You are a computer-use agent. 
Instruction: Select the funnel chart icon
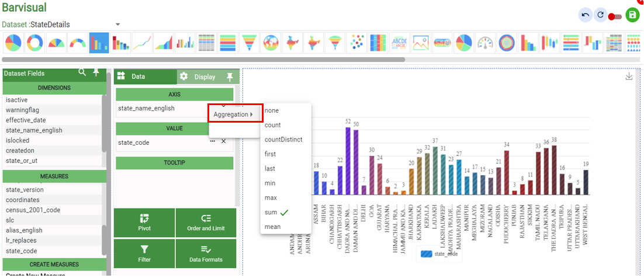pyautogui.click(x=248, y=43)
